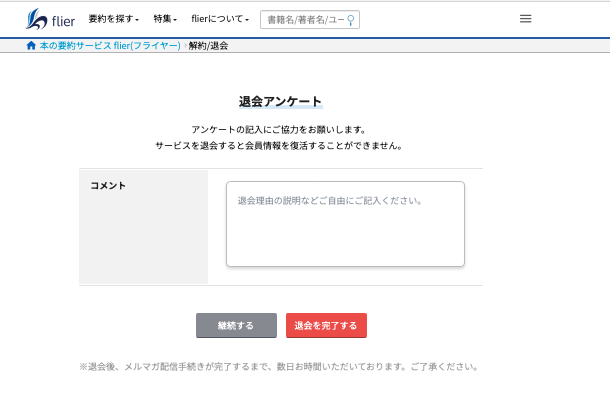Click the サービスを退会すると warning sentence

pyautogui.click(x=279, y=145)
